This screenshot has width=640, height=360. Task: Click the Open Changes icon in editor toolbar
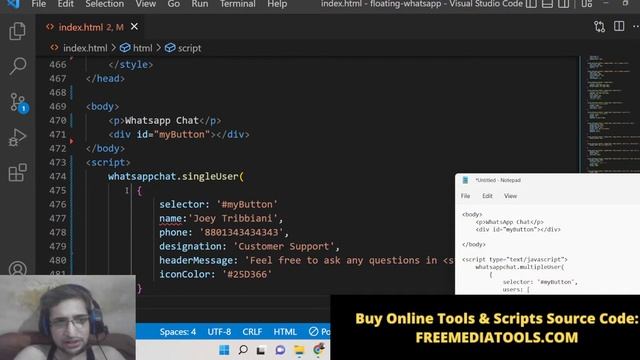coord(599,27)
